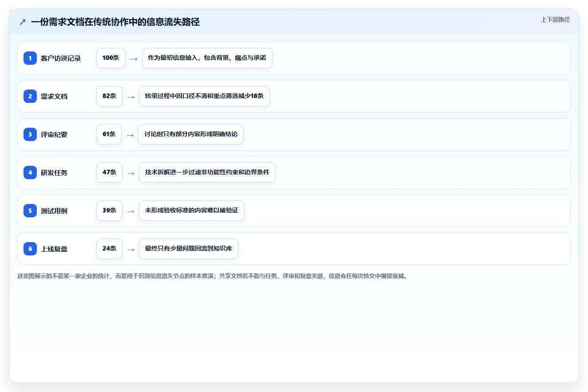Click the 61条 count chip

coord(109,134)
